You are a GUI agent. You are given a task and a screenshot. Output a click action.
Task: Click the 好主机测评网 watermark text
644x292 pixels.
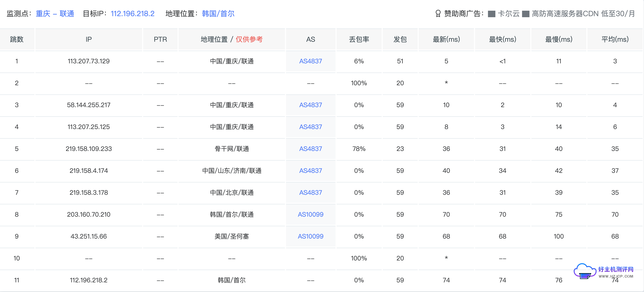tap(616, 269)
